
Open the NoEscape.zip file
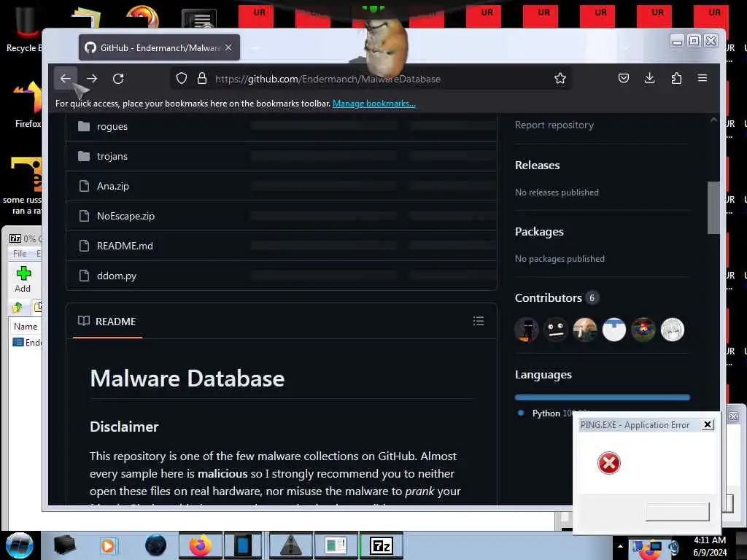point(125,216)
